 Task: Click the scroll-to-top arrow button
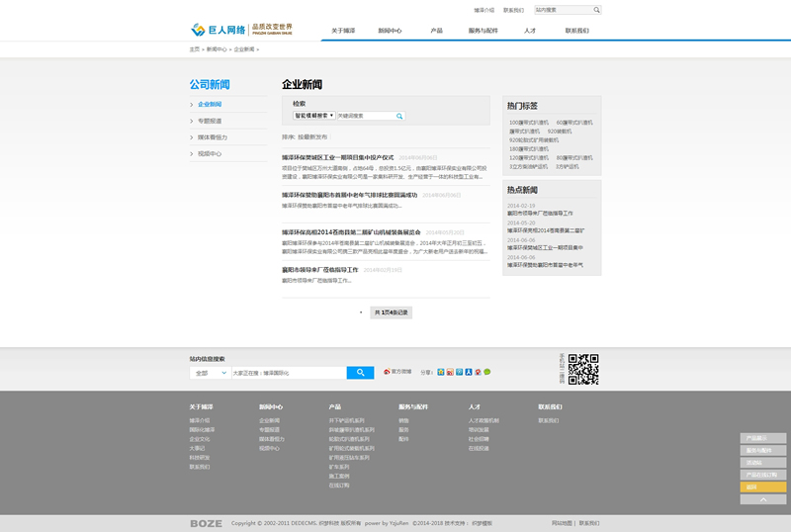(763, 499)
